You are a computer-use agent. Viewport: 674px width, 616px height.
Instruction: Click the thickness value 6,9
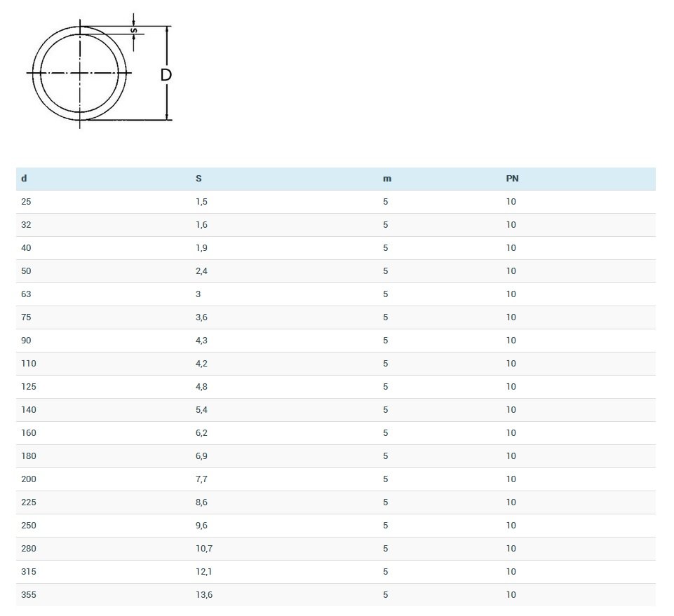point(201,456)
